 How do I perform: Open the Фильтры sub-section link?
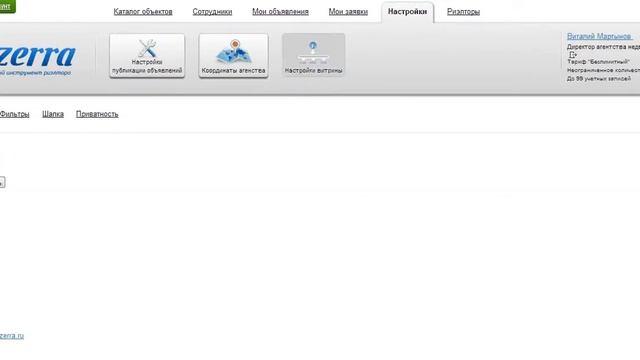14,114
